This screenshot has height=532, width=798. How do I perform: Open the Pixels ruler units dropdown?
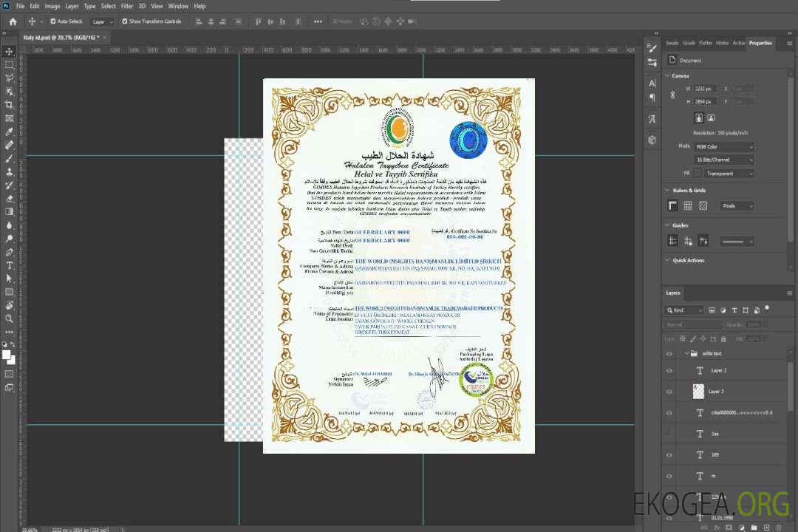[737, 206]
